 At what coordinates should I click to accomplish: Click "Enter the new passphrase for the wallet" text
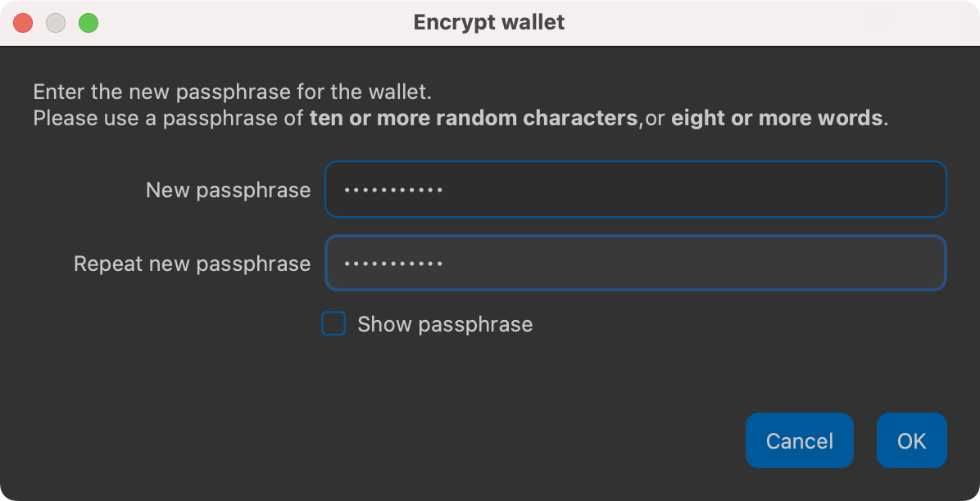(x=232, y=91)
